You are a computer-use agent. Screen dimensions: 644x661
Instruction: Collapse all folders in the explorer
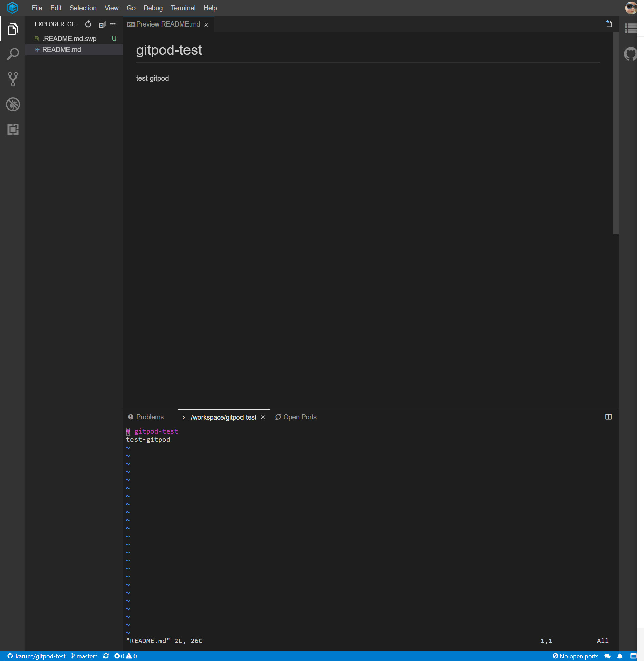102,24
